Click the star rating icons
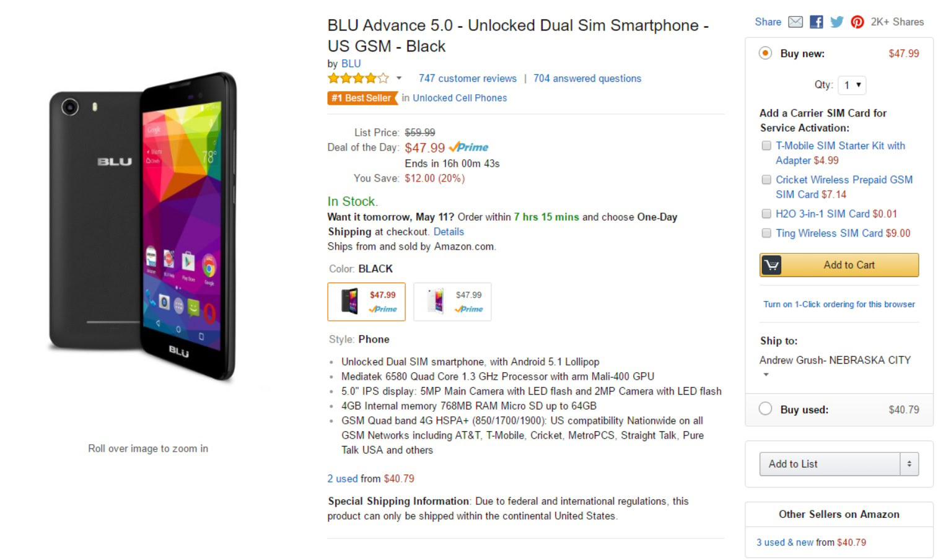The width and height of the screenshot is (938, 560). (x=358, y=79)
